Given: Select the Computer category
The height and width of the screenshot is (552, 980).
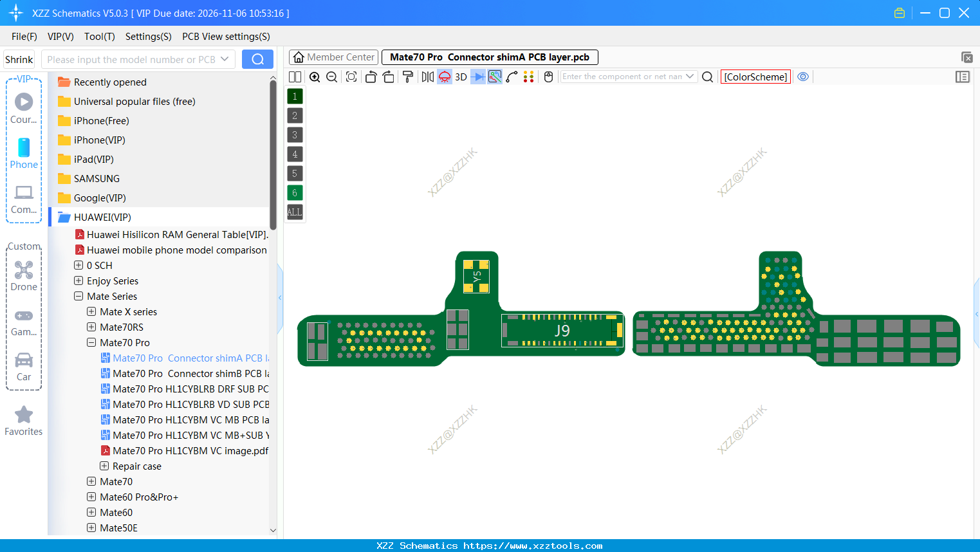Looking at the screenshot, I should 24,199.
